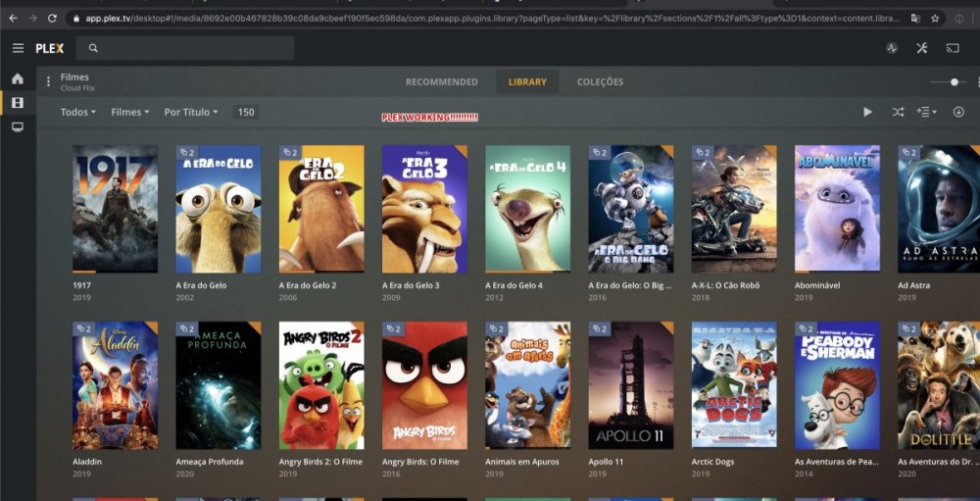Open the Todos filter dropdown
The height and width of the screenshot is (501, 980).
[x=78, y=112]
